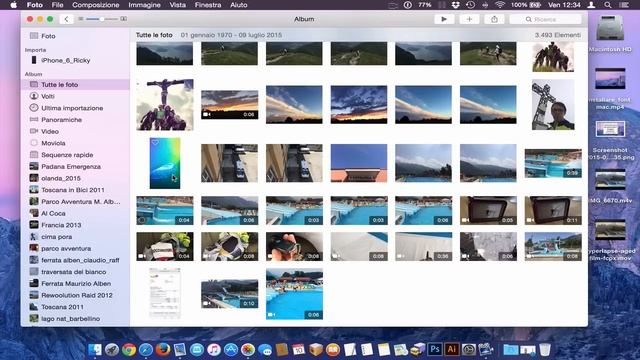Open Toscana in Bici 2011 album
Image resolution: width=640 pixels, height=360 pixels.
73,190
